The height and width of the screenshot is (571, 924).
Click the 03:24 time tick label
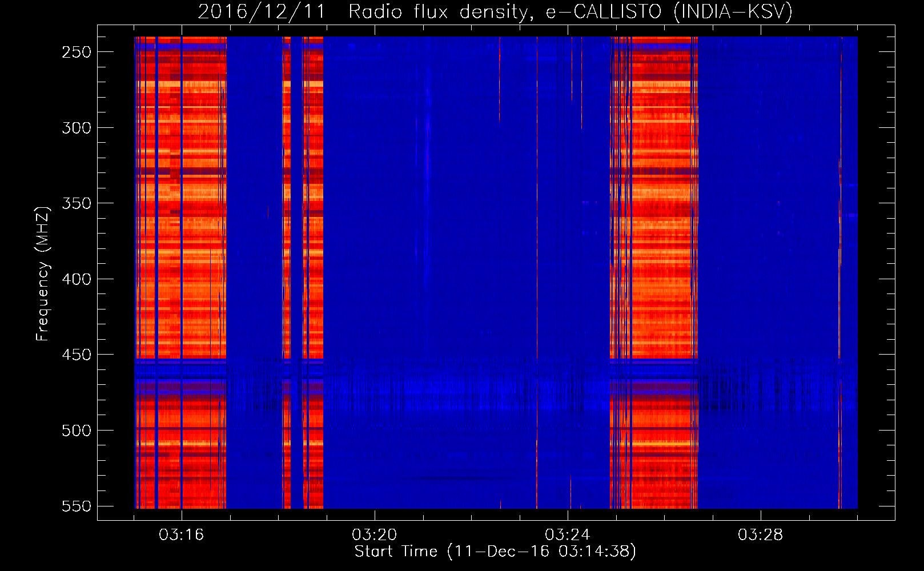click(x=568, y=535)
